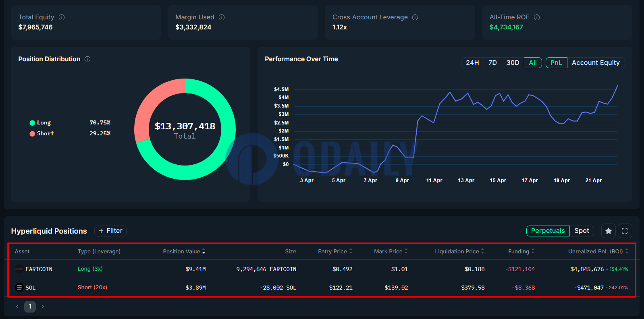The height and width of the screenshot is (319, 644).
Task: Add a Filter to positions
Action: coord(110,231)
